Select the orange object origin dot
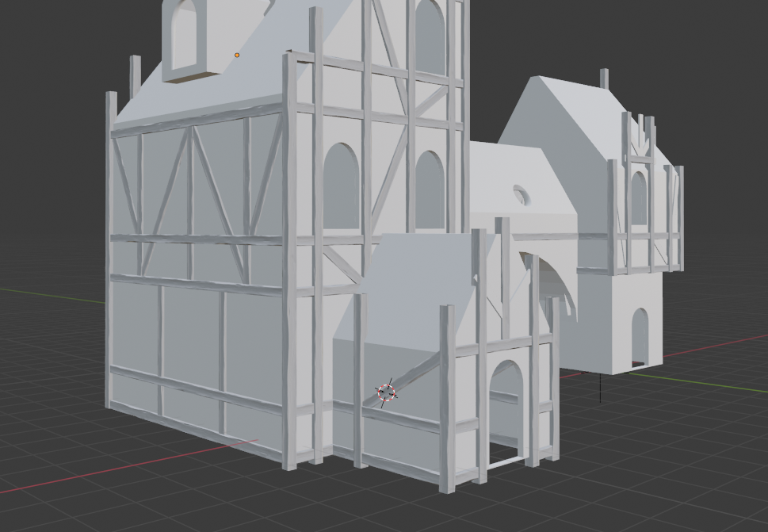This screenshot has height=532, width=768. tap(237, 55)
